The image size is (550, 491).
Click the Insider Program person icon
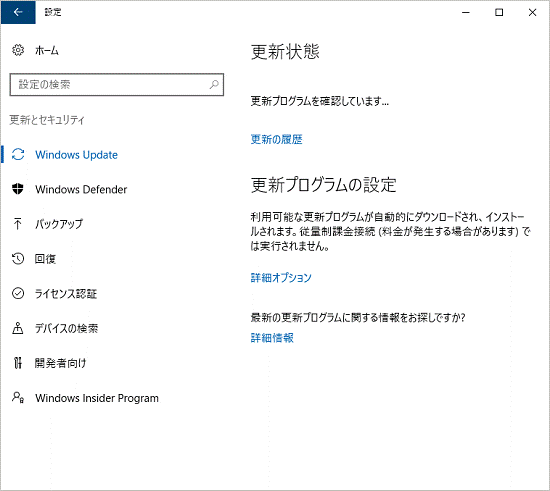(x=18, y=397)
